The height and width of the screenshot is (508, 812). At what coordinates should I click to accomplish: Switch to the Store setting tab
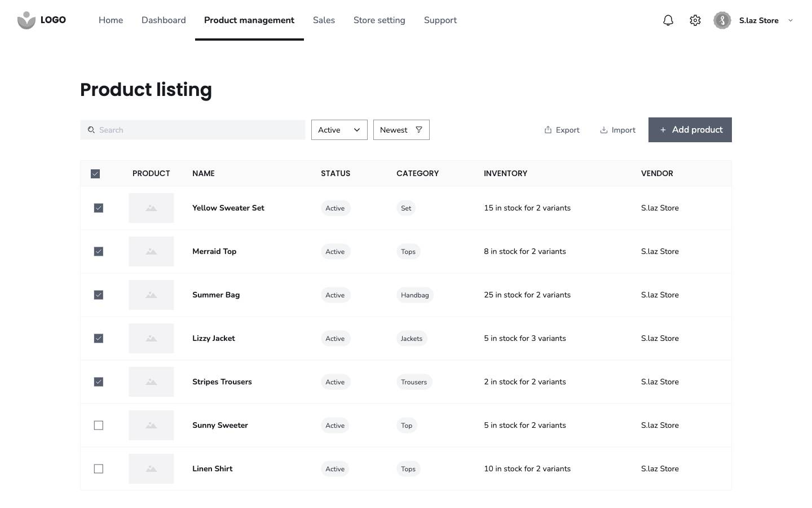(x=379, y=20)
